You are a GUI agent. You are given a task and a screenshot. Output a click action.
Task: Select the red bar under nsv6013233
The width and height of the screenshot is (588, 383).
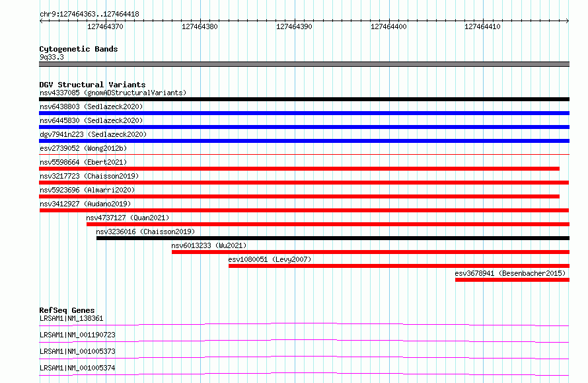click(x=371, y=252)
